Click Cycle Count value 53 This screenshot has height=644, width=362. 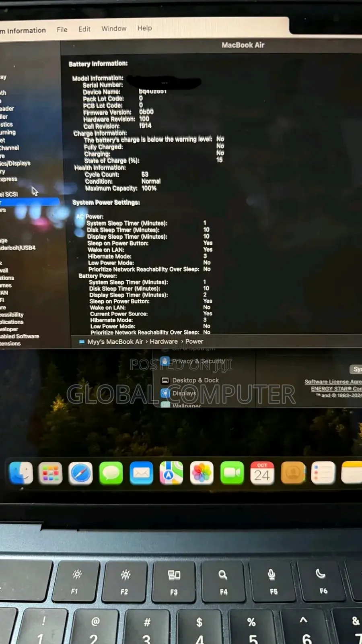(x=145, y=174)
